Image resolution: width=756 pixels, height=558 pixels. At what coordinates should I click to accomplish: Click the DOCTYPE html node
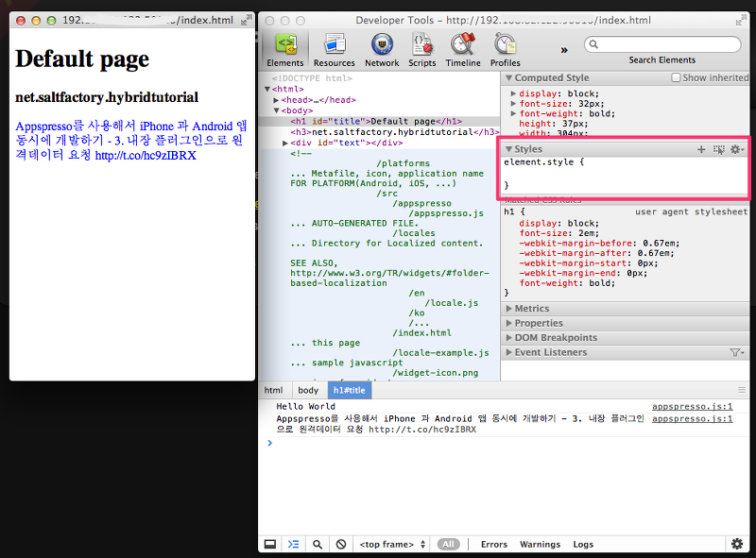coord(312,78)
